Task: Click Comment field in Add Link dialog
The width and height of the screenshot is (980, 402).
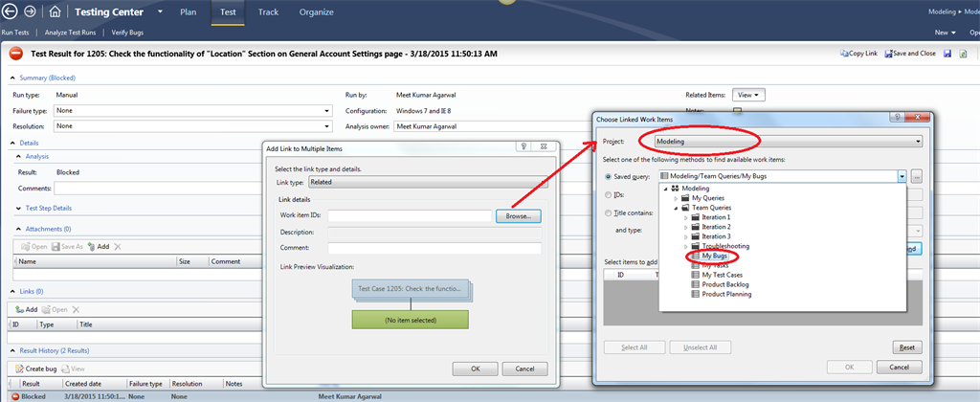Action: (x=434, y=248)
